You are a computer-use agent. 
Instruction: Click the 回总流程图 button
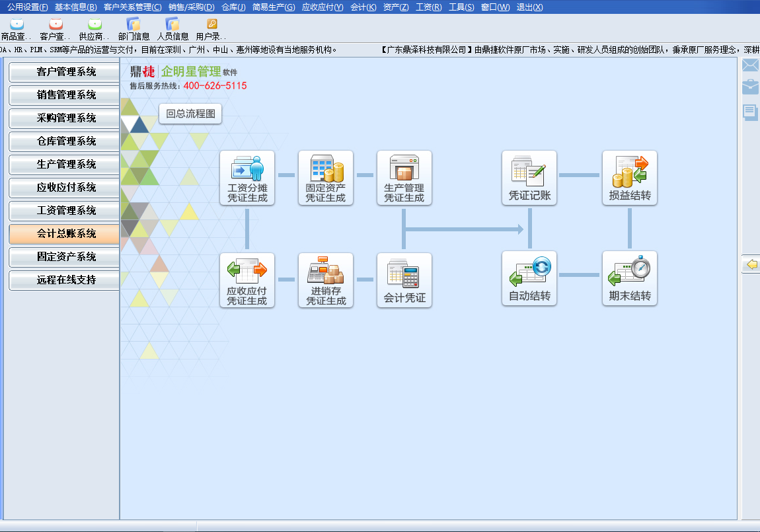point(190,114)
